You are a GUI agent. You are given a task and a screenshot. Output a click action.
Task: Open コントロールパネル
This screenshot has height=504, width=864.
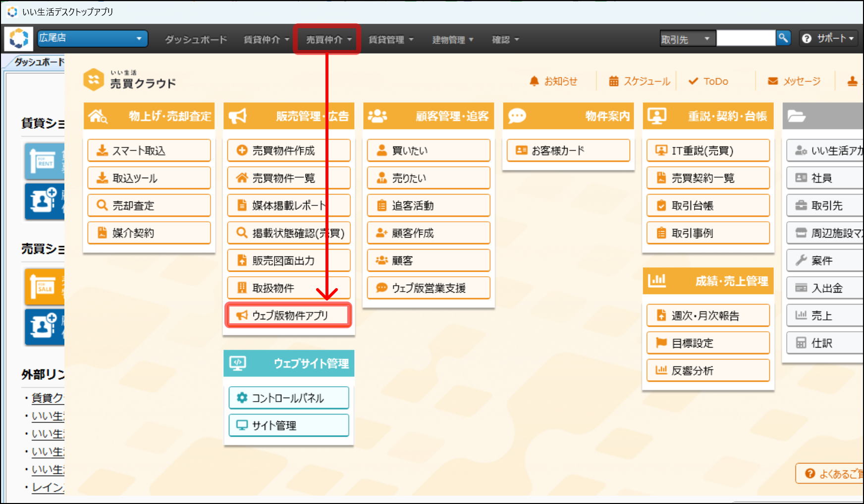click(x=289, y=398)
